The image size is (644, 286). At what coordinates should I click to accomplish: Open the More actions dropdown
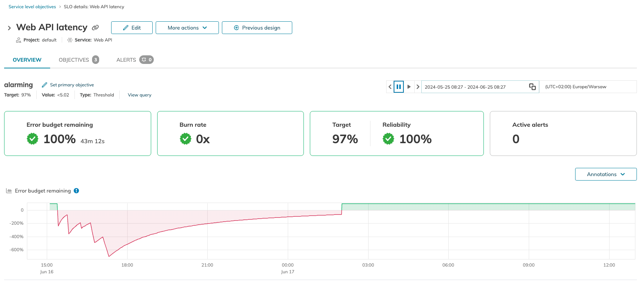pos(187,28)
